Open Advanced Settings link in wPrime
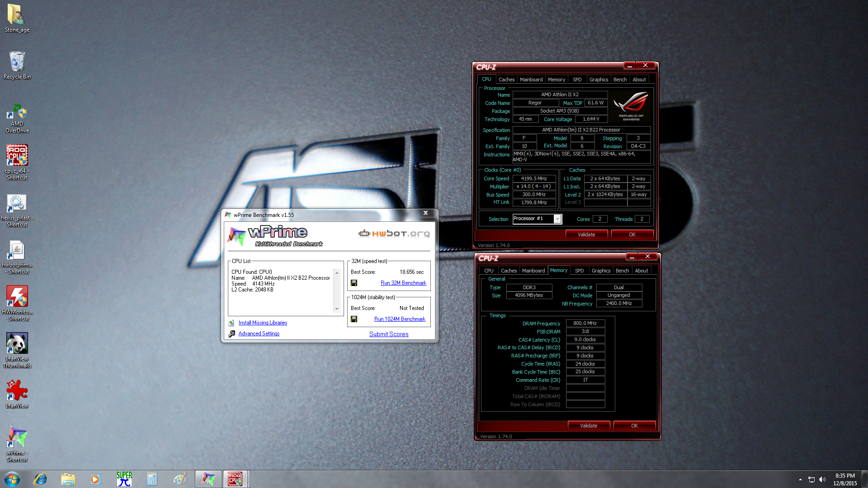The height and width of the screenshot is (488, 868). click(x=259, y=333)
